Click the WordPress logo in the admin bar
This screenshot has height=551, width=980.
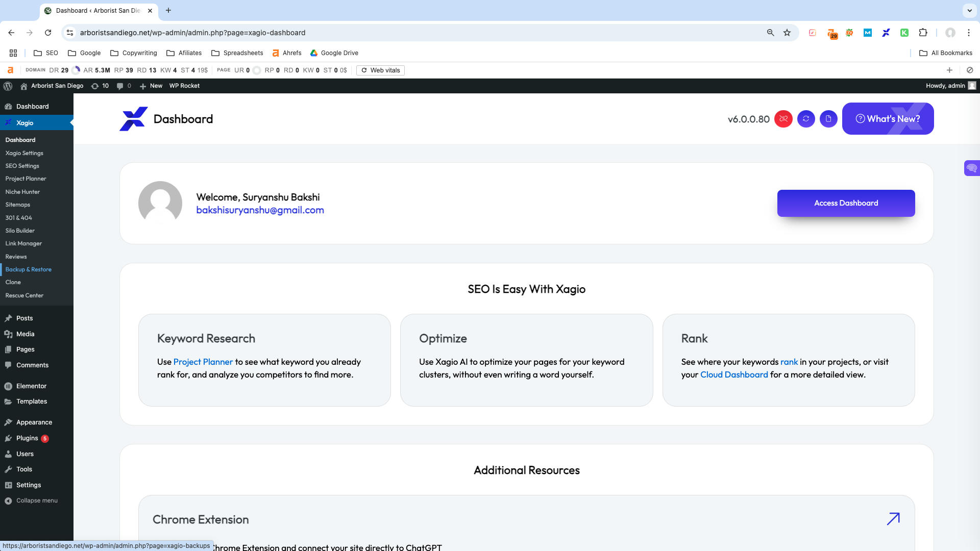coord(8,86)
